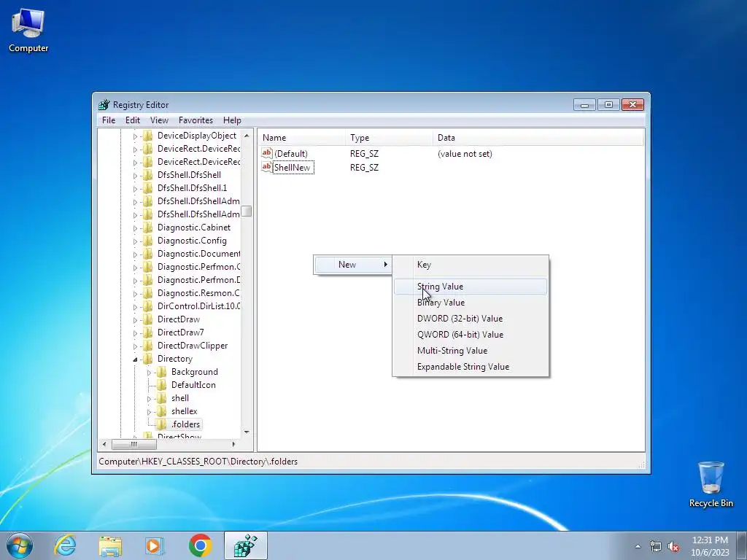Viewport: 747px width, 560px height.
Task: Click the .folders key folder icon
Action: [x=162, y=424]
